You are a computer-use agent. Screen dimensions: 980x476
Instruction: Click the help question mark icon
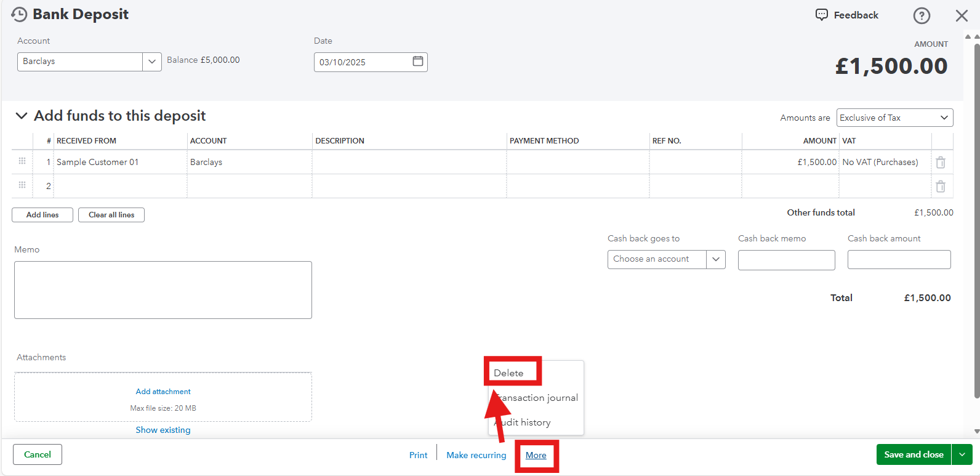tap(921, 16)
